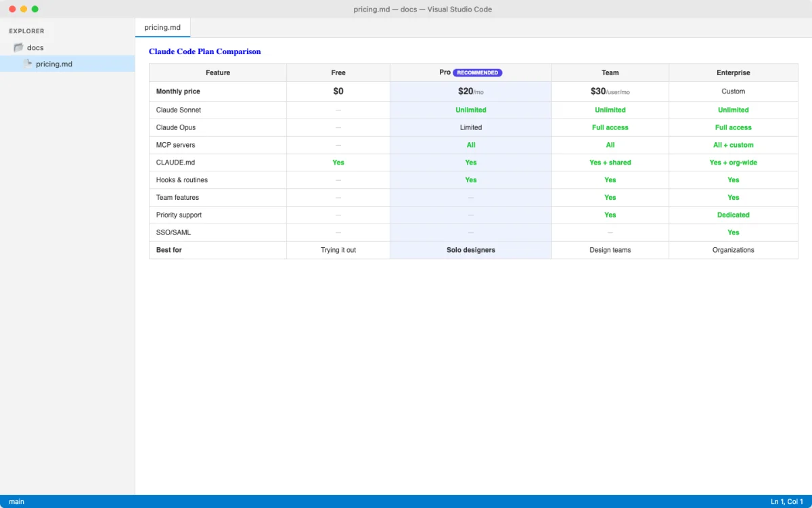The image size is (812, 508).
Task: Click the Dedicated support cell
Action: (x=734, y=215)
